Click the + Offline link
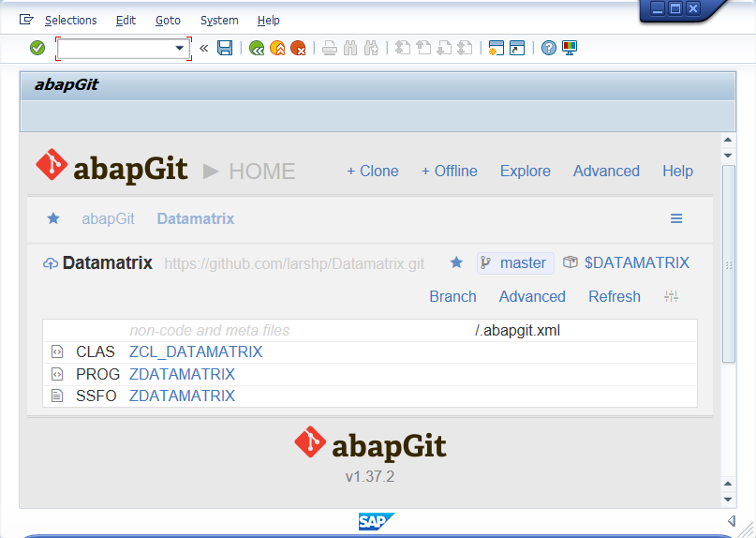The image size is (756, 538). tap(450, 171)
